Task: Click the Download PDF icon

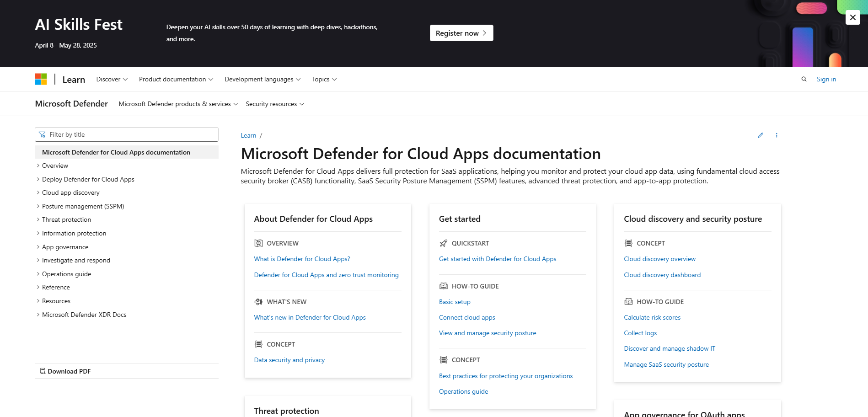Action: pos(43,371)
